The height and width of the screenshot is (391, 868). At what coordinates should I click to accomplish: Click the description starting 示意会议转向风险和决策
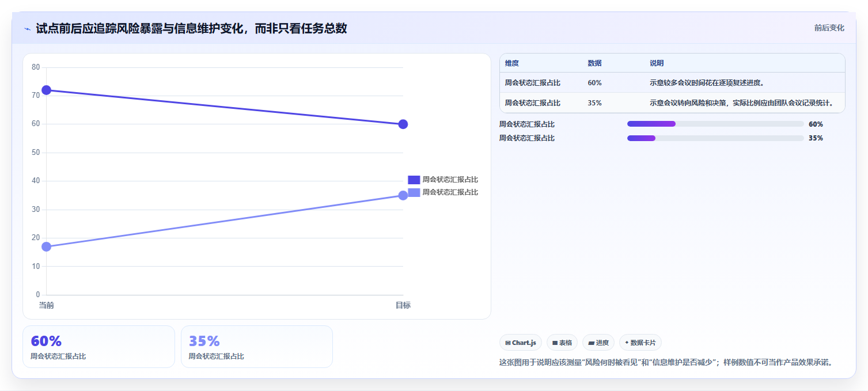742,103
